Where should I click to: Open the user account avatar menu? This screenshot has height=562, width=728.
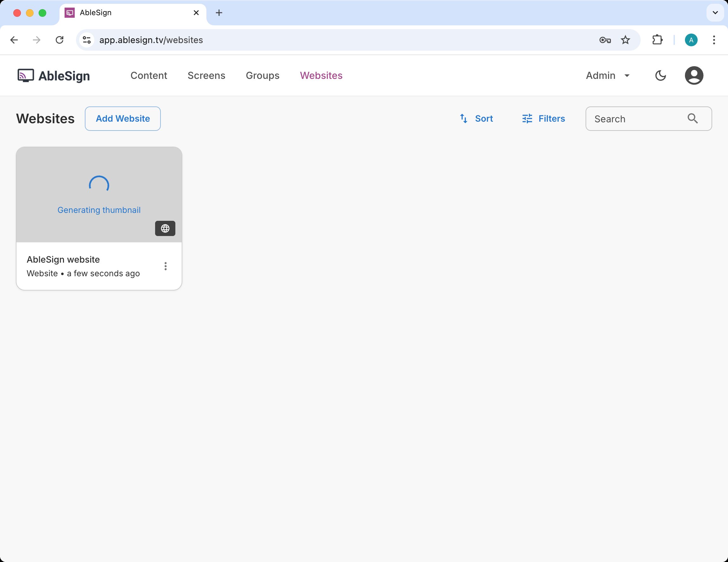point(694,76)
